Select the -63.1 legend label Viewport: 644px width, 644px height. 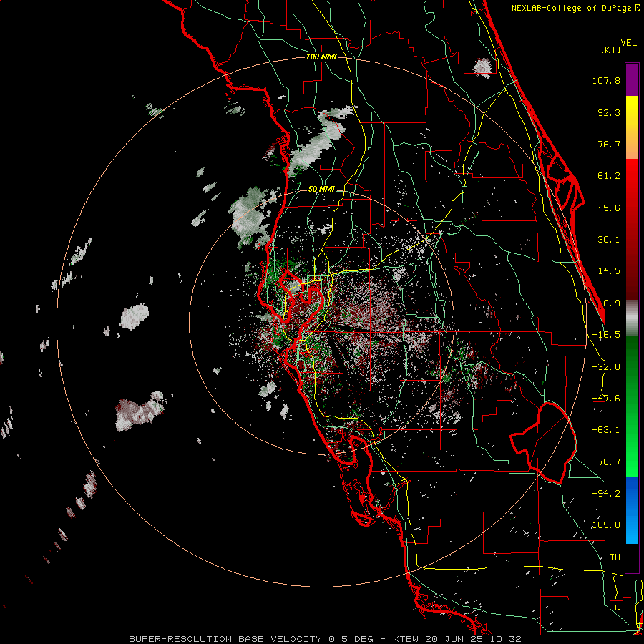pos(606,430)
